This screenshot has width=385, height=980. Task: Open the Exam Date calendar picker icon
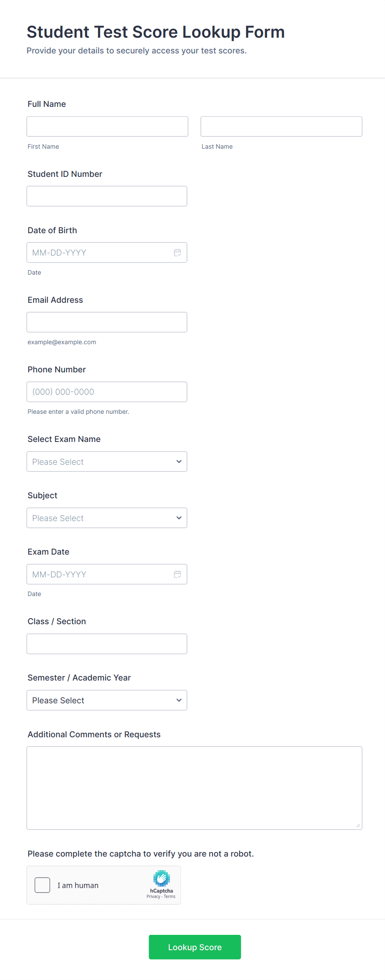[x=177, y=574]
